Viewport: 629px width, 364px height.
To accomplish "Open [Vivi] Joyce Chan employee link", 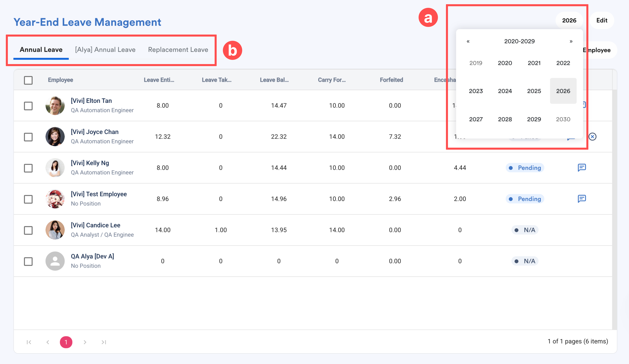I will click(95, 132).
